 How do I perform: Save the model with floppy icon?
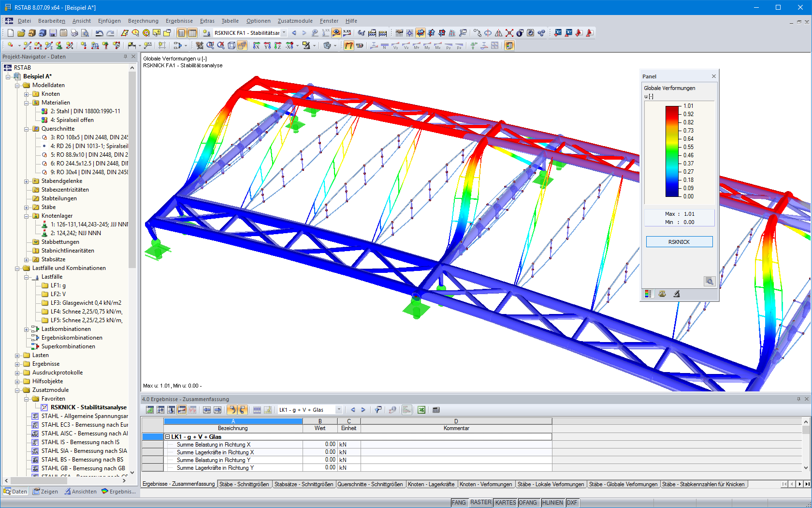(x=53, y=33)
